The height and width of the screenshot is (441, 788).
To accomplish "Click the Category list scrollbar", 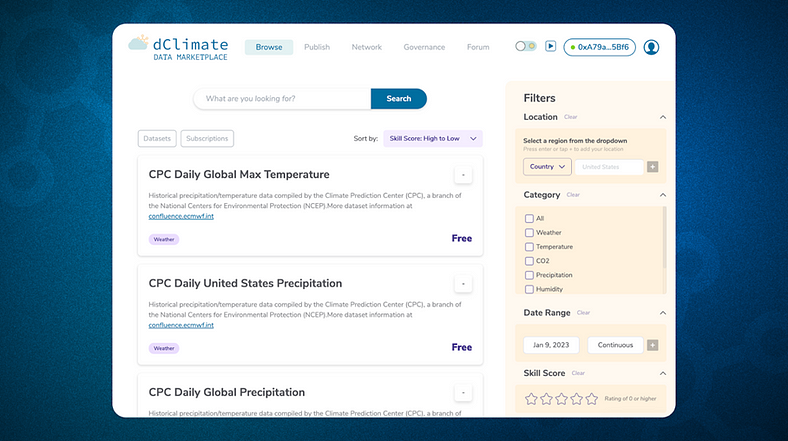I will (664, 238).
